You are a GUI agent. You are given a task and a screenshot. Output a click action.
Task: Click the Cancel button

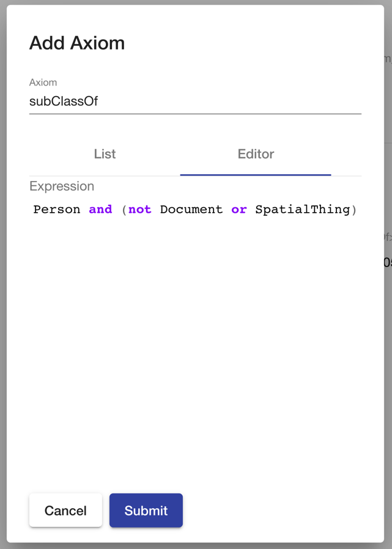point(65,510)
